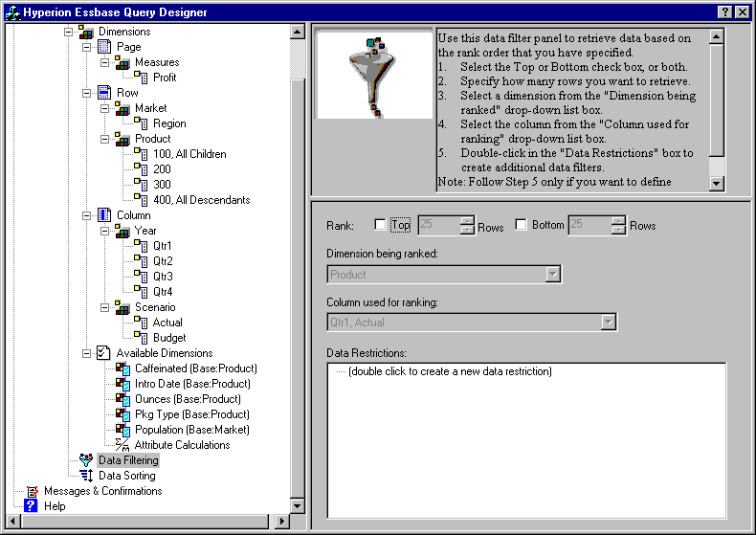Collapse the Row node

point(86,93)
